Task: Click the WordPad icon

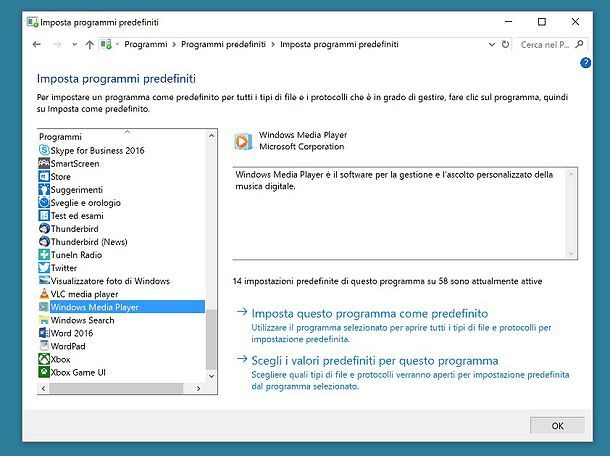Action: [x=44, y=346]
